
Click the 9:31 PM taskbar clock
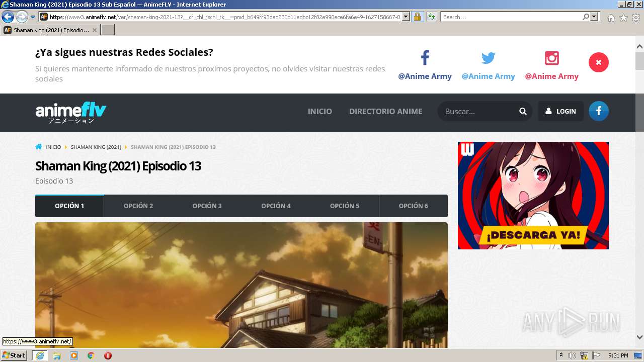click(618, 355)
